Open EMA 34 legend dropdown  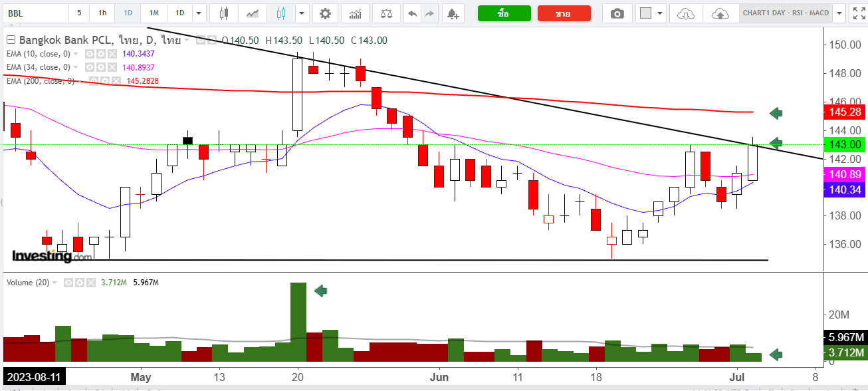click(x=75, y=67)
